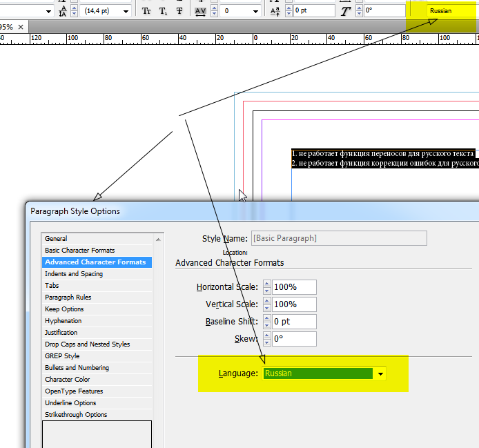This screenshot has width=479, height=448.
Task: Click the Horizontal Scale stepper in dialog
Action: (266, 287)
